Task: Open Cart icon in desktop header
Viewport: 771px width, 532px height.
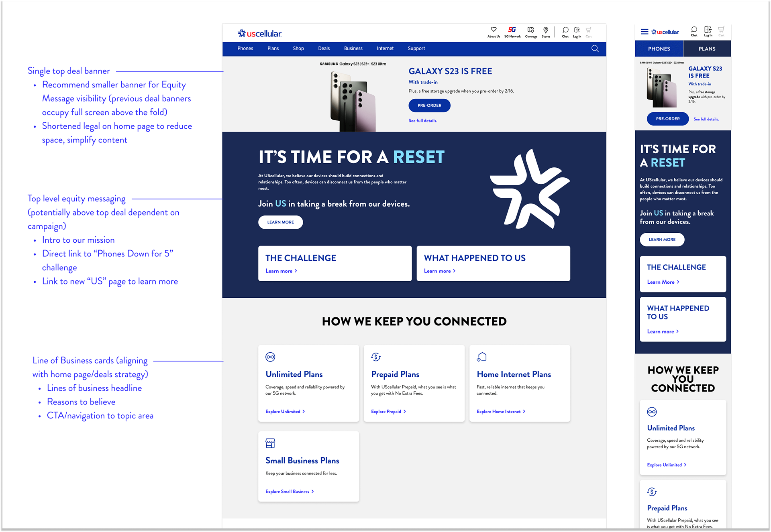Action: pyautogui.click(x=589, y=30)
